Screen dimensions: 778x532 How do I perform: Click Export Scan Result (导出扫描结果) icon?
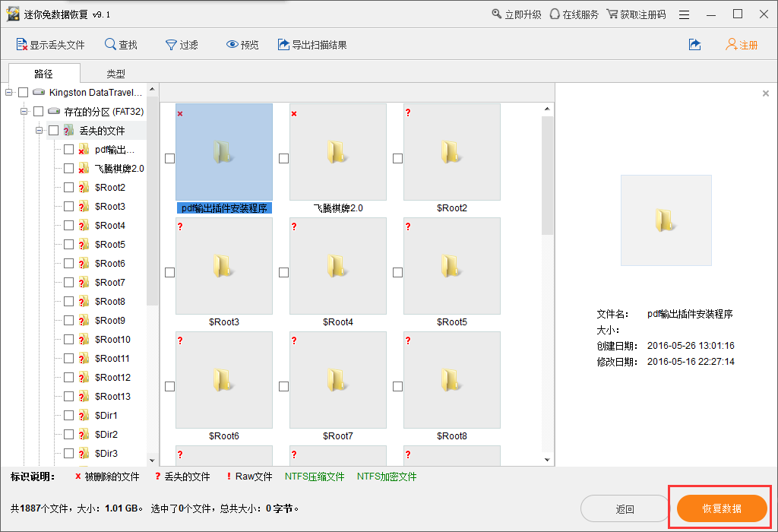(283, 45)
